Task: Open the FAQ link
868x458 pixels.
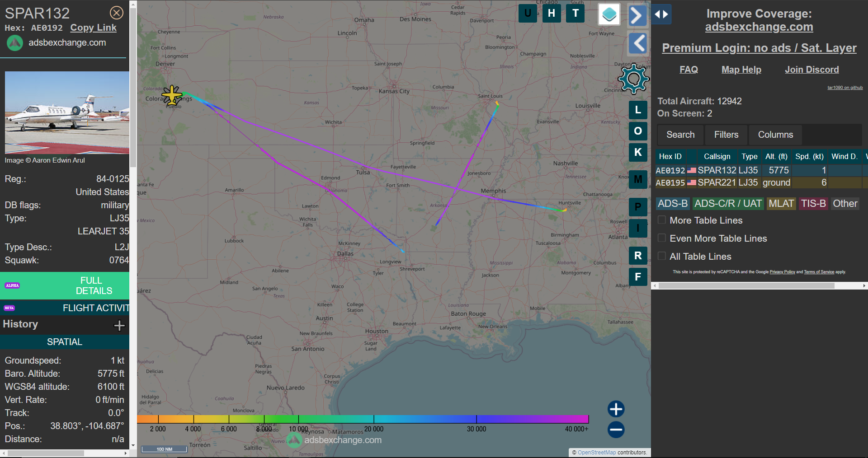Action: [689, 70]
